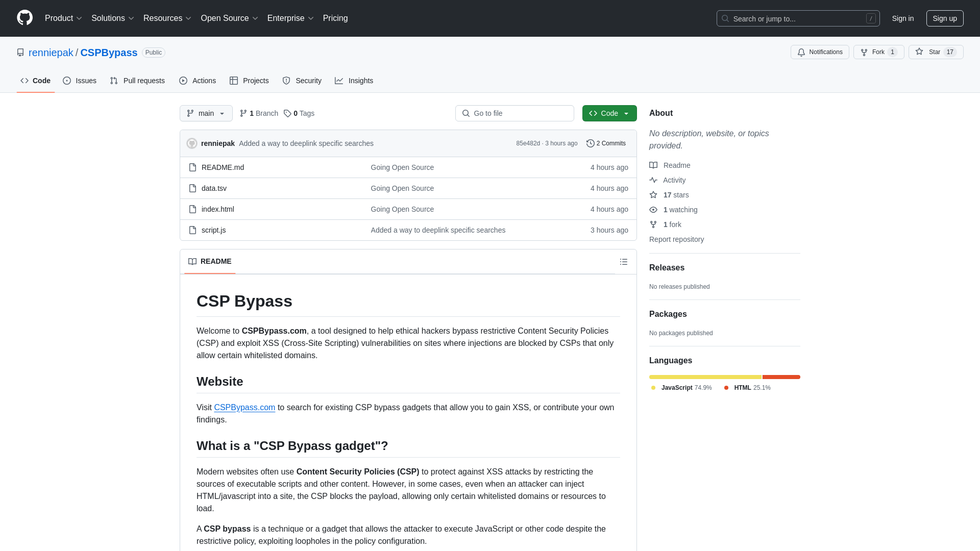Click the star icon in About section
The image size is (980, 551).
[x=653, y=194]
